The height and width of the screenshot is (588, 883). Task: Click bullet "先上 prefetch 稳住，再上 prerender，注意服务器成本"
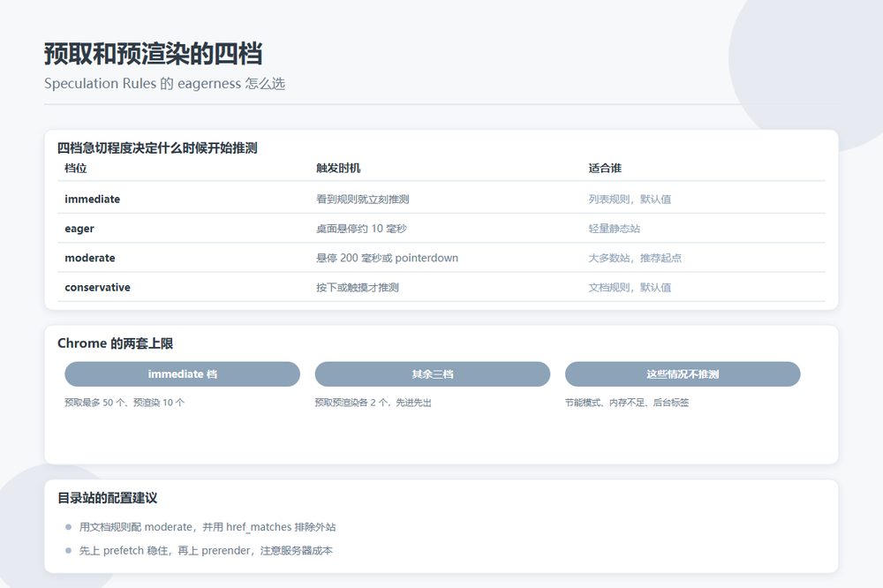tap(206, 550)
